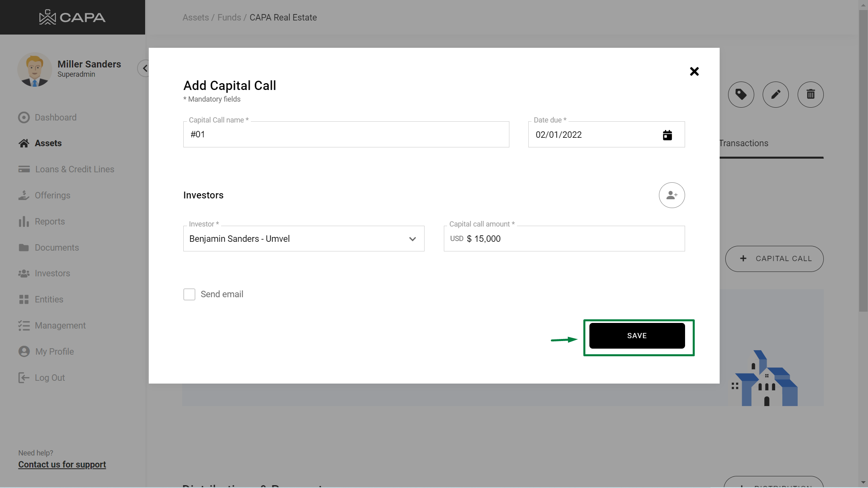Click the Log Out icon
This screenshot has height=488, width=868.
click(x=24, y=378)
